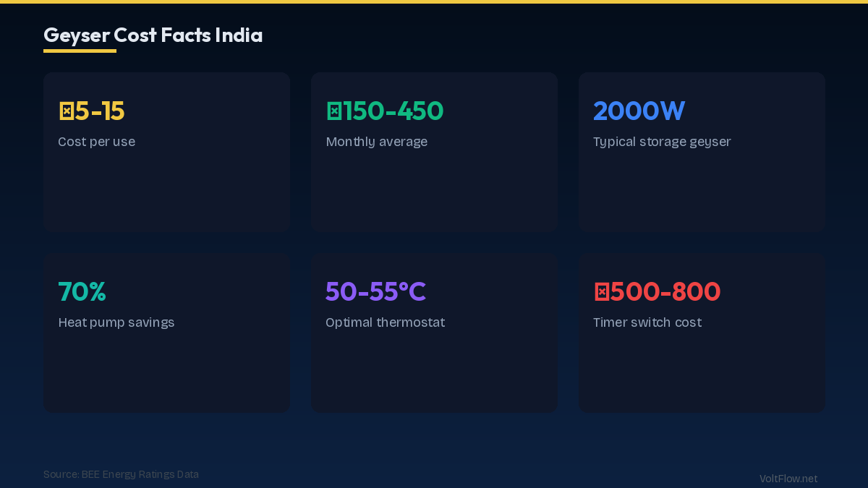868x488 pixels.
Task: Click the blue 2000W value
Action: point(639,111)
